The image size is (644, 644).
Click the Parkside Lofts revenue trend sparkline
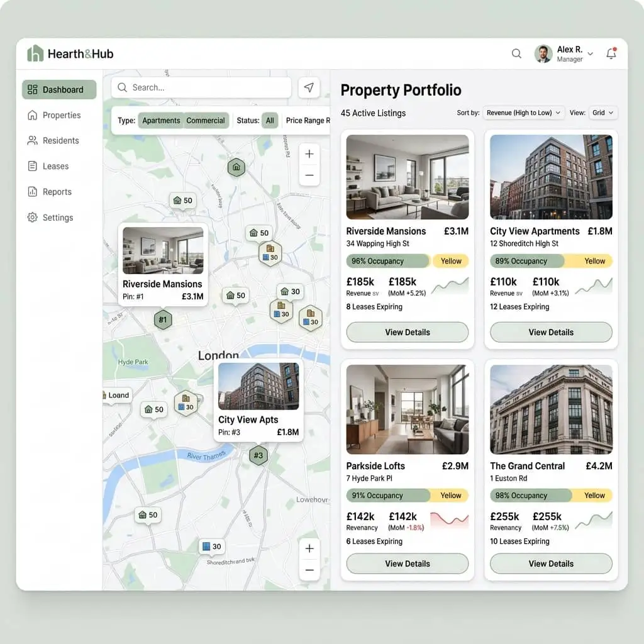click(449, 519)
